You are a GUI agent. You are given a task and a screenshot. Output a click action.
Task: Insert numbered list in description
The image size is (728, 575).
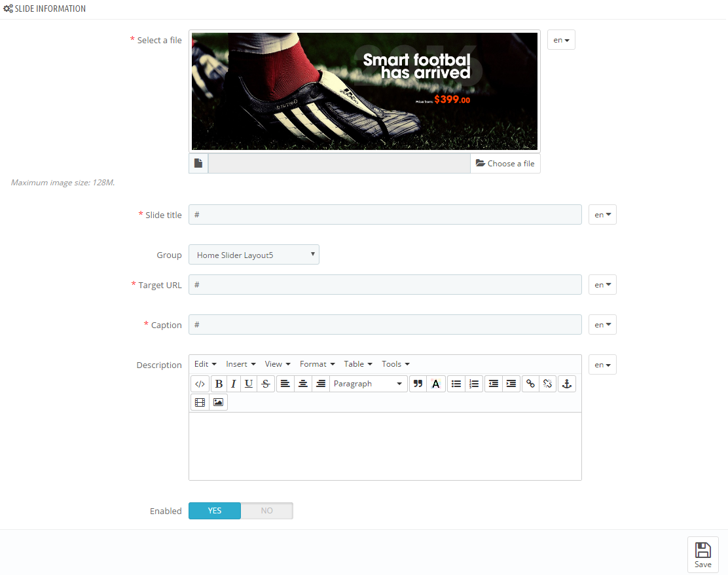474,384
